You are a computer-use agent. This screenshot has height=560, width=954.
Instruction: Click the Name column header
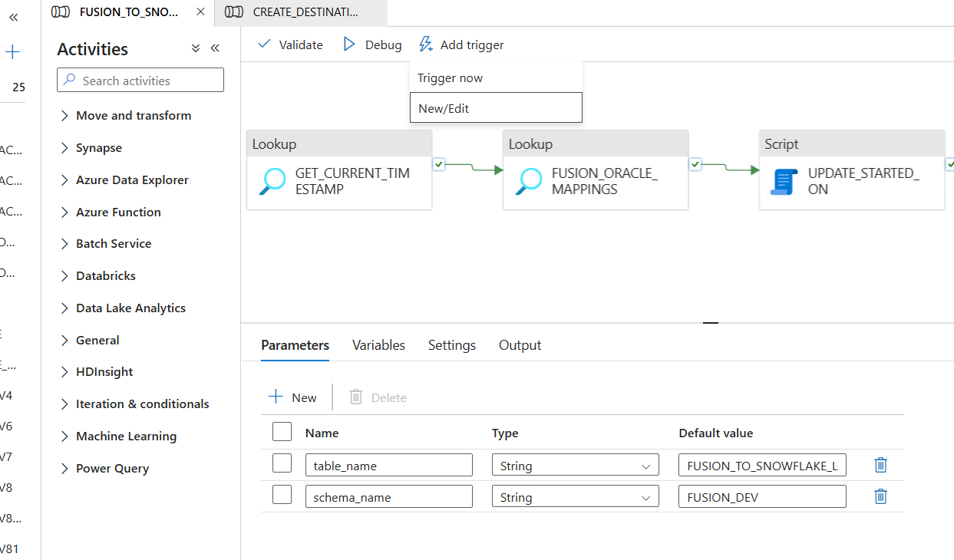pos(322,433)
